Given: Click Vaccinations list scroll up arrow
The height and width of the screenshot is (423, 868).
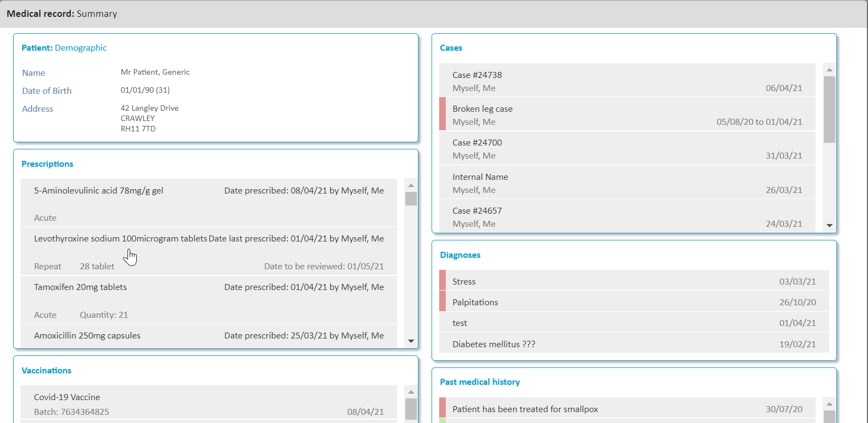Looking at the screenshot, I should point(411,392).
